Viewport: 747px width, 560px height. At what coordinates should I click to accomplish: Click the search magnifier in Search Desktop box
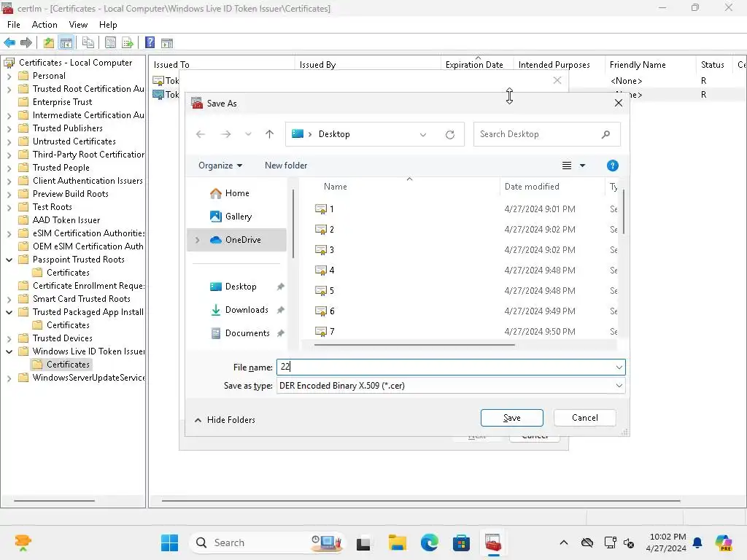pyautogui.click(x=605, y=134)
